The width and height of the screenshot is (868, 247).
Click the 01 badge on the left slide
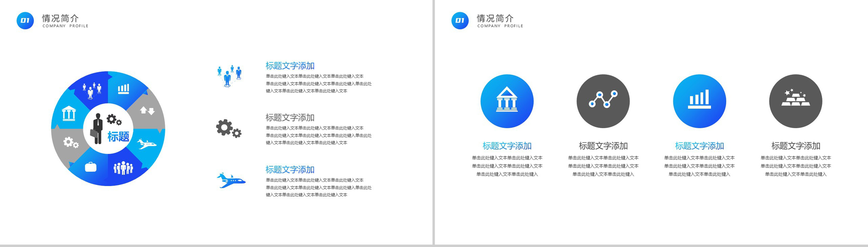point(25,21)
